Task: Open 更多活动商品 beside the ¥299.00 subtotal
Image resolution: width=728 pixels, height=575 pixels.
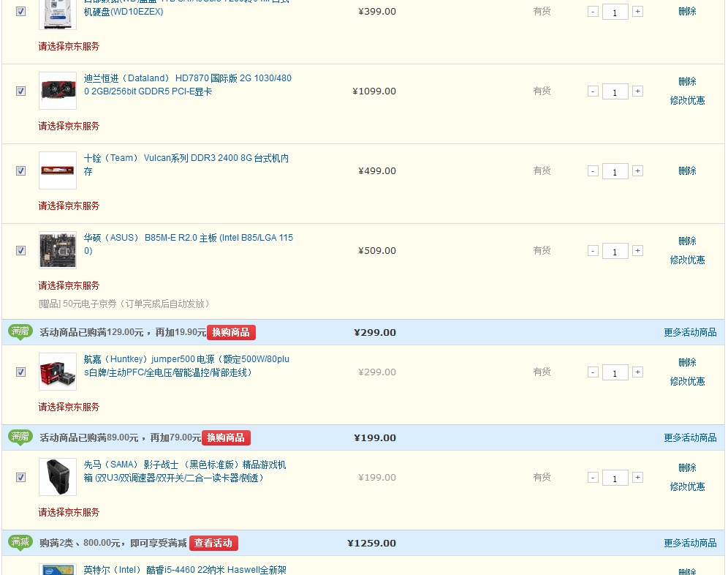Action: coord(690,332)
